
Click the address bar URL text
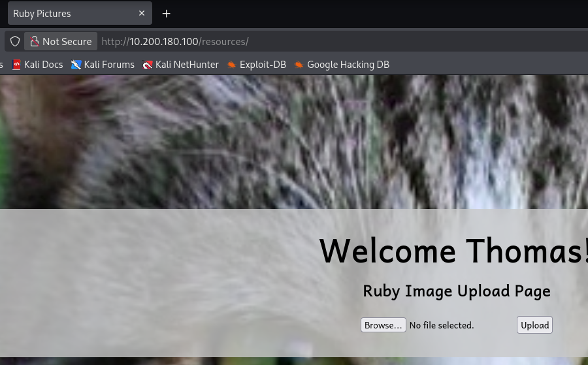pos(175,41)
